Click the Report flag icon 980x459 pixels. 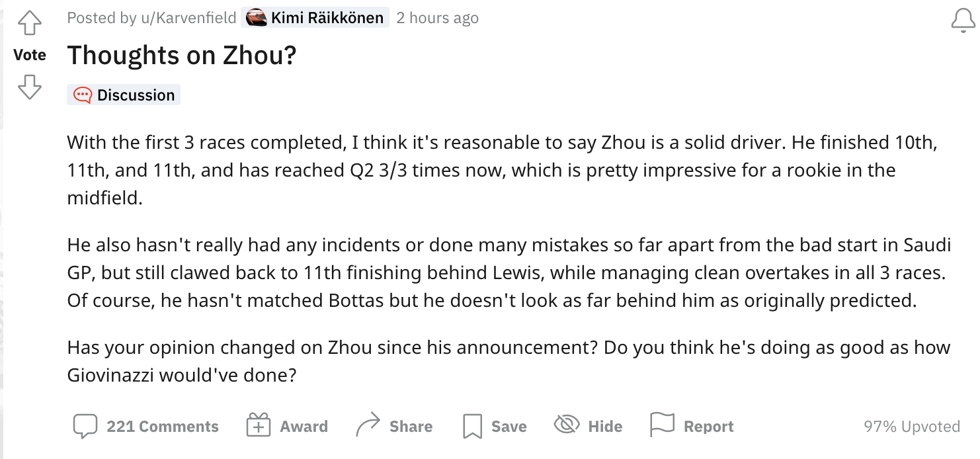(662, 425)
